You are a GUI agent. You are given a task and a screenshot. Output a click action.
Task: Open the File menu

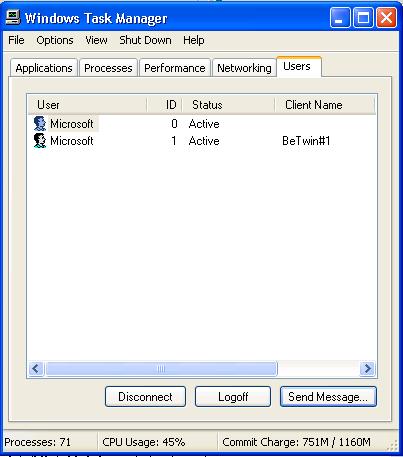click(16, 40)
